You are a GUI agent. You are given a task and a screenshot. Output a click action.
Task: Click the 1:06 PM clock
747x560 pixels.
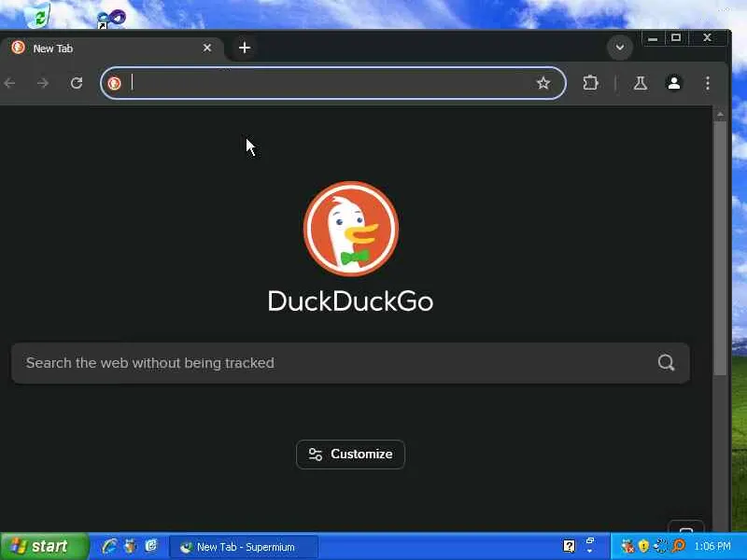(712, 546)
